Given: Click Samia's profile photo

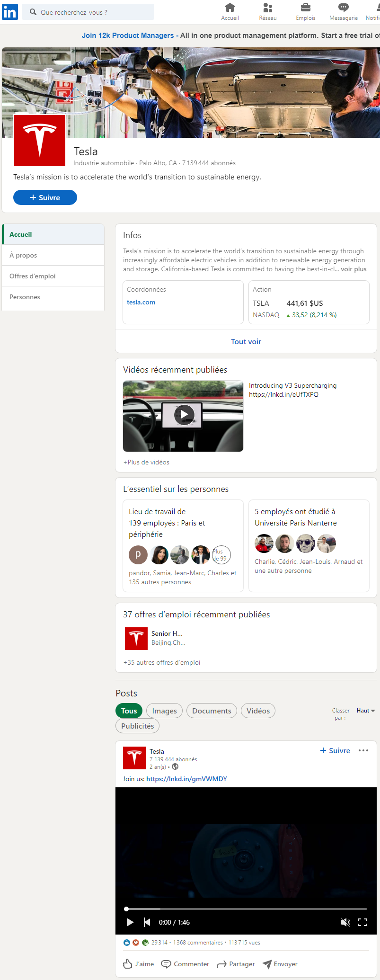Looking at the screenshot, I should click(159, 555).
